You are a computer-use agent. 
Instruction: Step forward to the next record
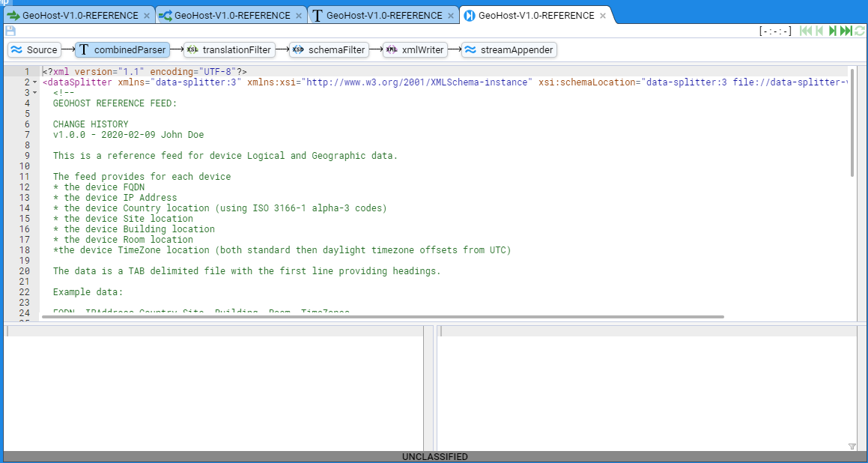point(833,31)
